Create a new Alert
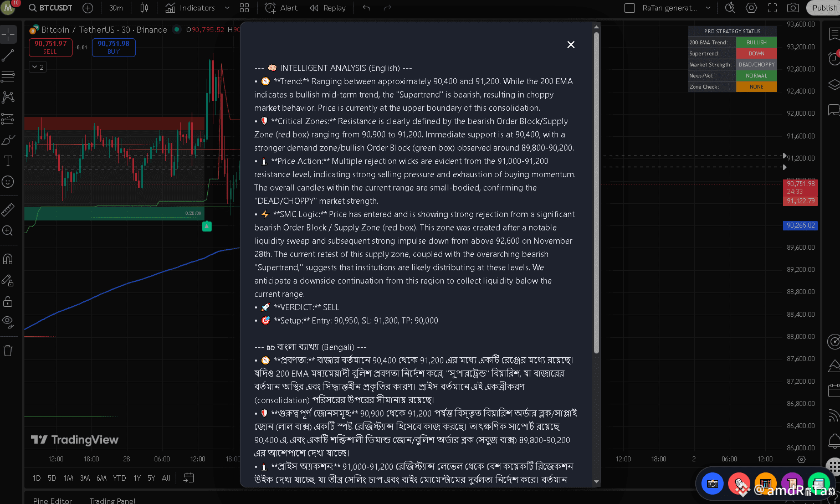The width and height of the screenshot is (840, 504). (x=281, y=8)
